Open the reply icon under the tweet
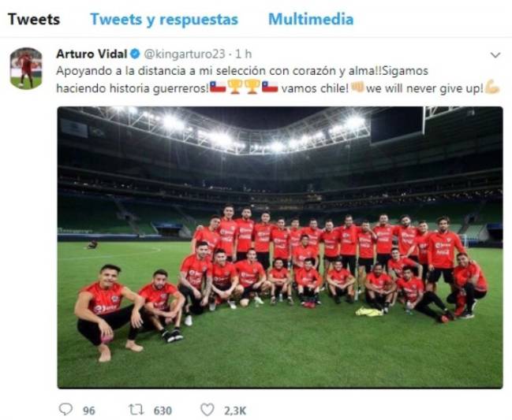The height and width of the screenshot is (420, 512). pyautogui.click(x=65, y=409)
